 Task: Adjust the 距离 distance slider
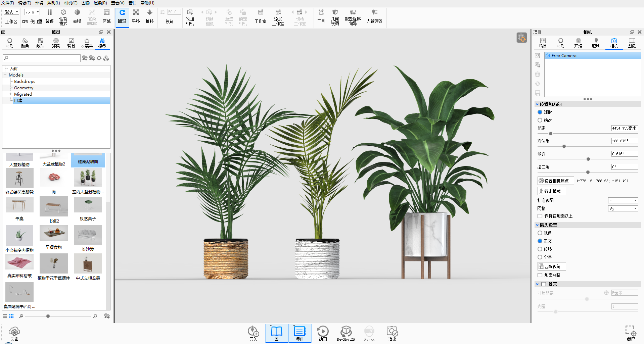(x=551, y=134)
